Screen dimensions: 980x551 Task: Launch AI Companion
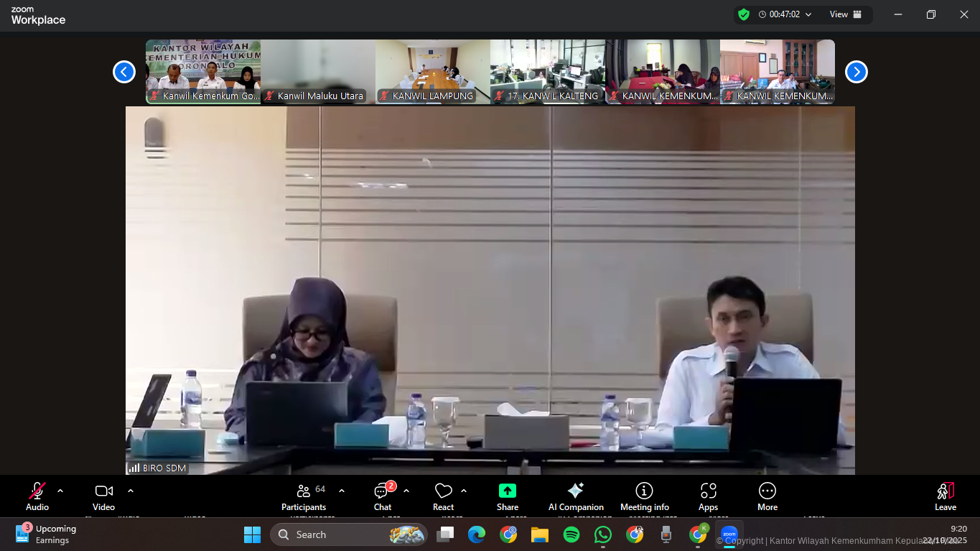[575, 496]
